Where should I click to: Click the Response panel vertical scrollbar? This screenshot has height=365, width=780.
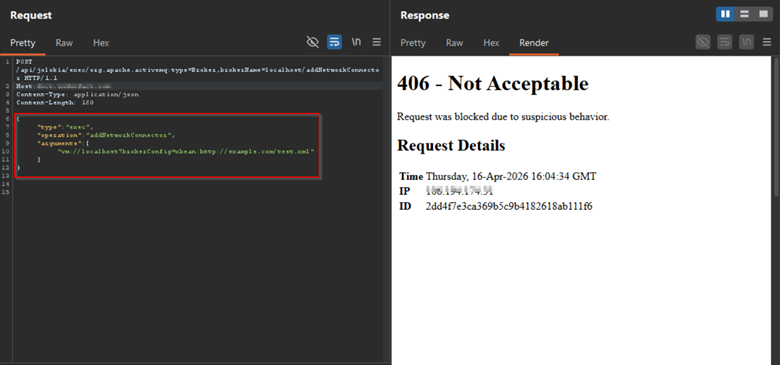[x=777, y=128]
